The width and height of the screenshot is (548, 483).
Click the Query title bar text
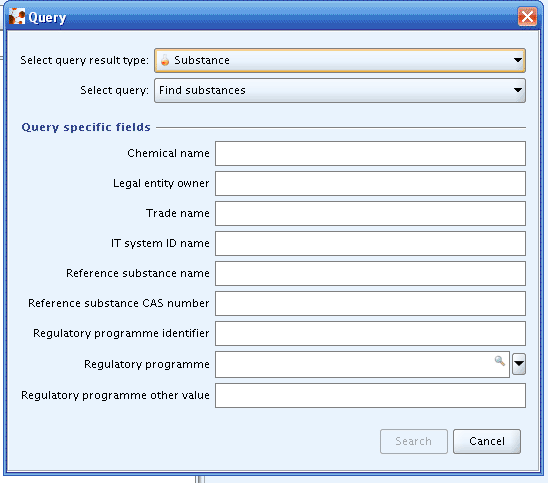[47, 17]
